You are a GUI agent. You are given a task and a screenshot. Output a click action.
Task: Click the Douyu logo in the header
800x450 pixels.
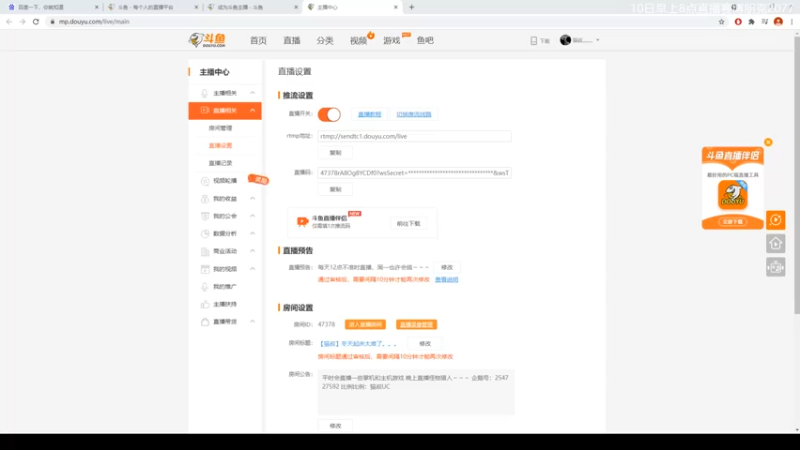point(207,40)
